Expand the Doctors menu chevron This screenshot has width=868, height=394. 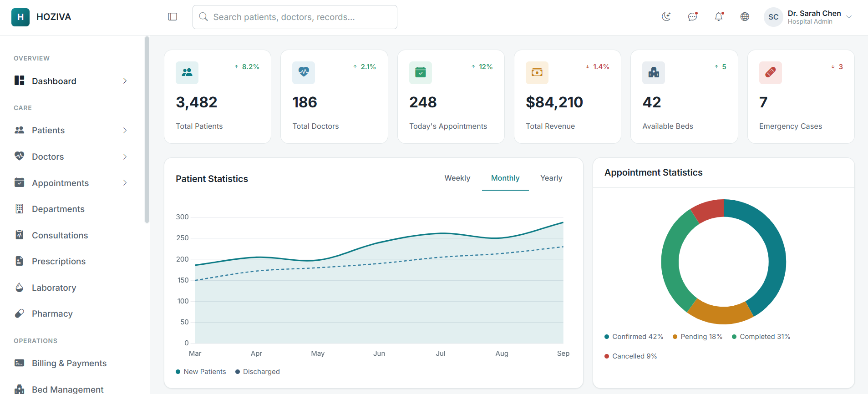pos(125,157)
